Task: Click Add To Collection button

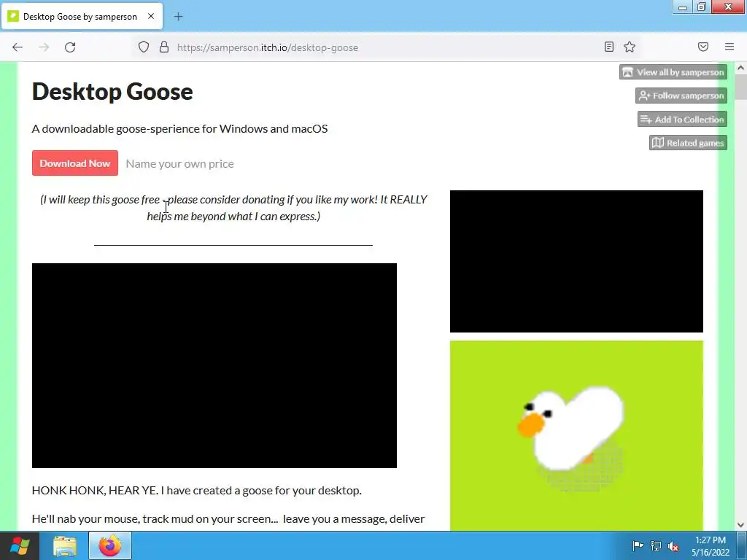Action: tap(682, 119)
